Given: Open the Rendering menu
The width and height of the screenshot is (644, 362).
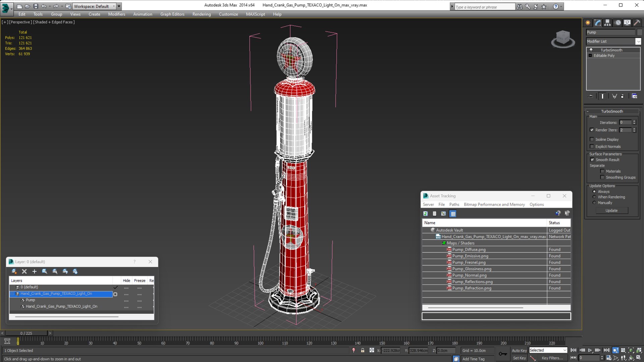Looking at the screenshot, I should pyautogui.click(x=201, y=14).
